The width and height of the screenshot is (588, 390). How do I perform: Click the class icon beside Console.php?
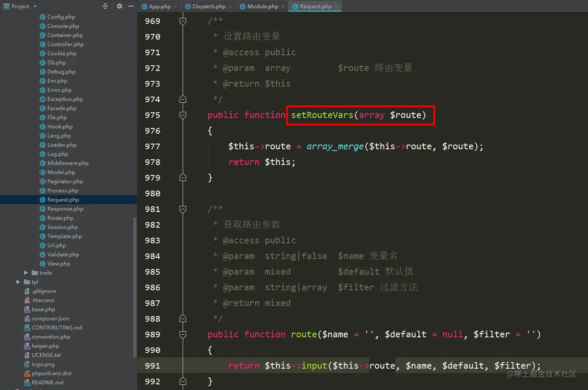tap(43, 26)
